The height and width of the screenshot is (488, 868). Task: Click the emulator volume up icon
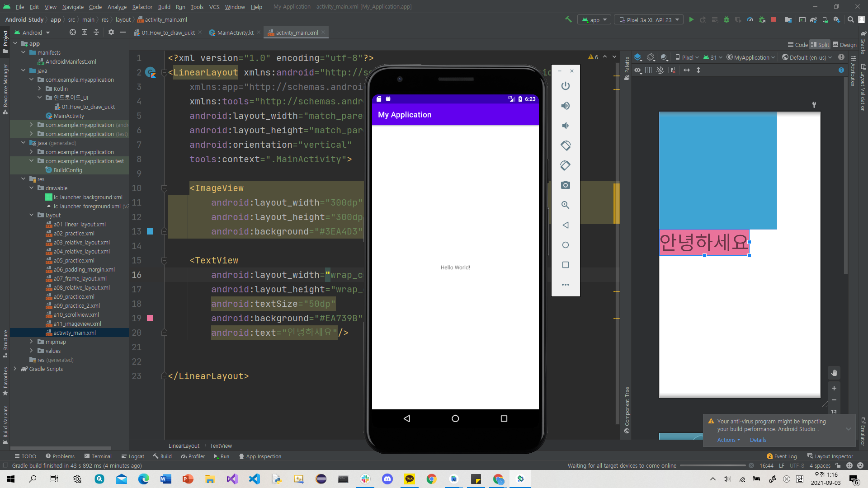point(565,106)
